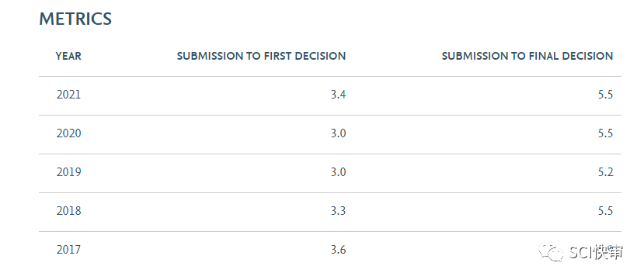Select the 2019 year cell
This screenshot has width=644, height=280.
tap(68, 171)
